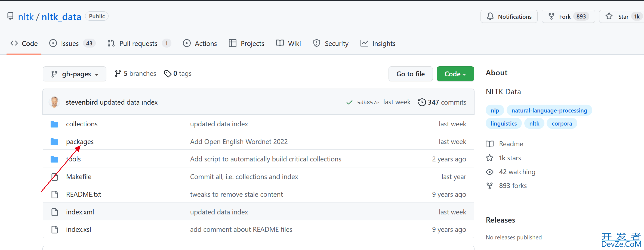Viewport: 644px width, 250px height.
Task: Open the Wiki tab
Action: pos(288,43)
